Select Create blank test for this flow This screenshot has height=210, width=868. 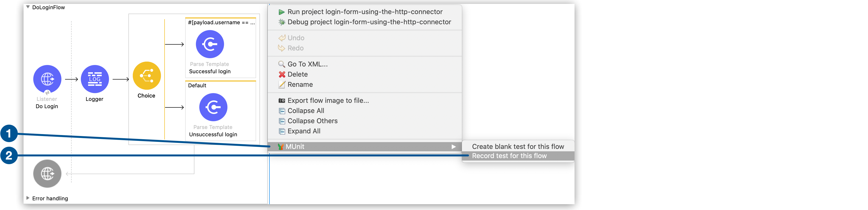point(518,146)
